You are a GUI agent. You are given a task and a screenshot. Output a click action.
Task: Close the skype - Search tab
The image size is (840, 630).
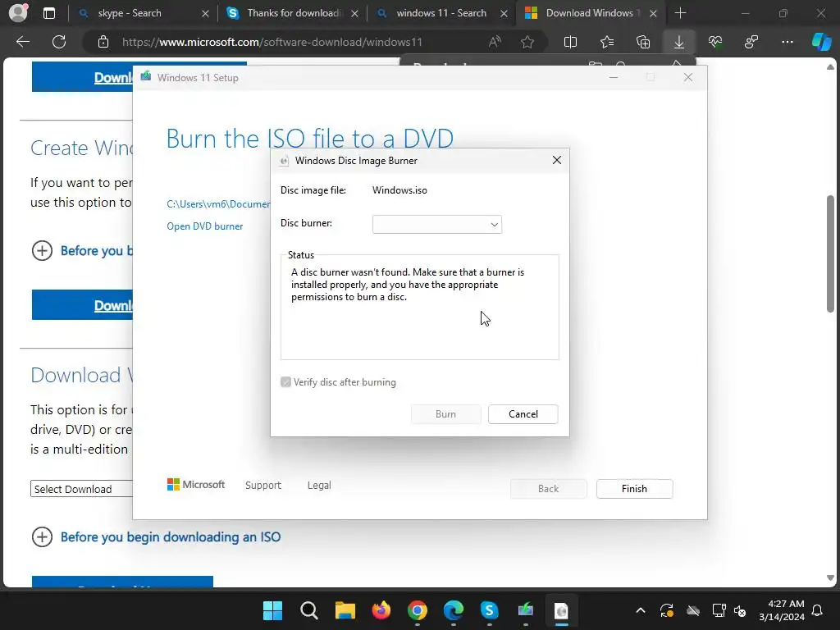click(x=205, y=13)
